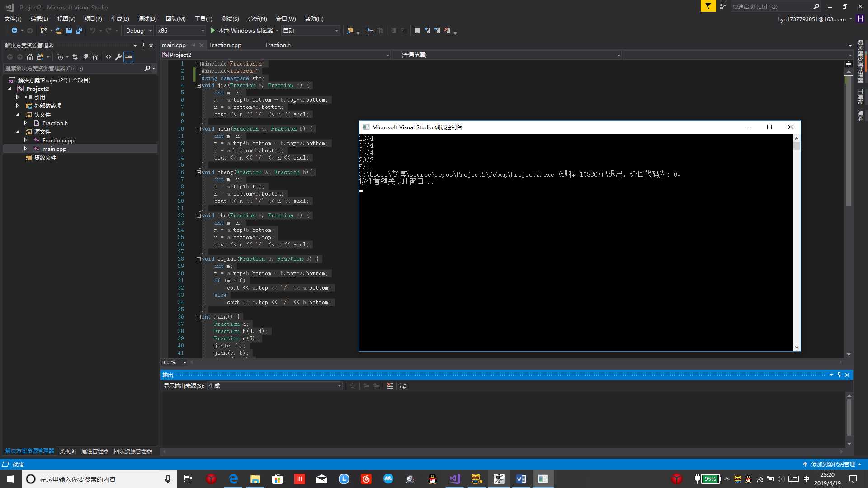Viewport: 868px width, 488px height.
Task: Collapse the main function code block
Action: click(198, 317)
